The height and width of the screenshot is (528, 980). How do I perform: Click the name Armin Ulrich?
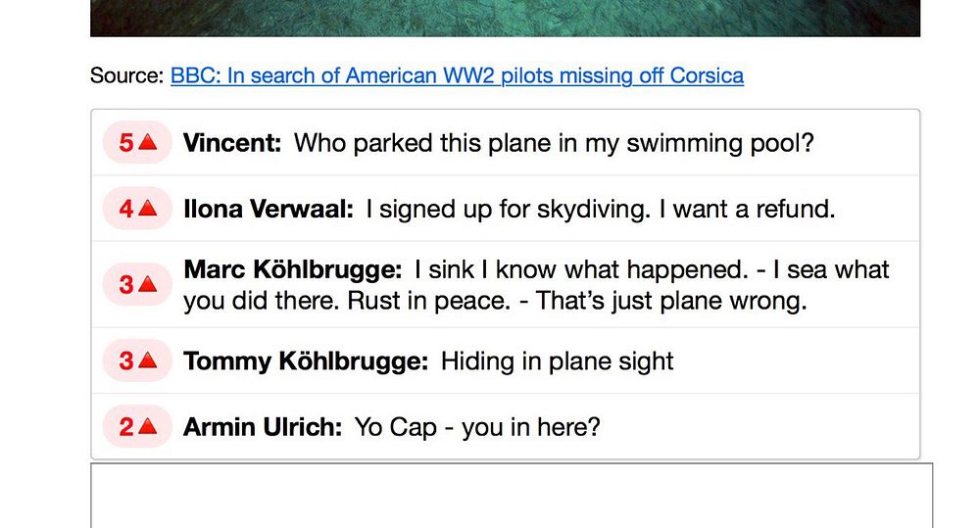pyautogui.click(x=262, y=427)
